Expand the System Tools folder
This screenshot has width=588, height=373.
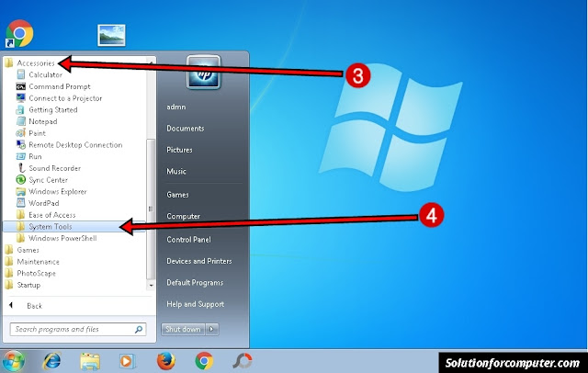point(73,226)
